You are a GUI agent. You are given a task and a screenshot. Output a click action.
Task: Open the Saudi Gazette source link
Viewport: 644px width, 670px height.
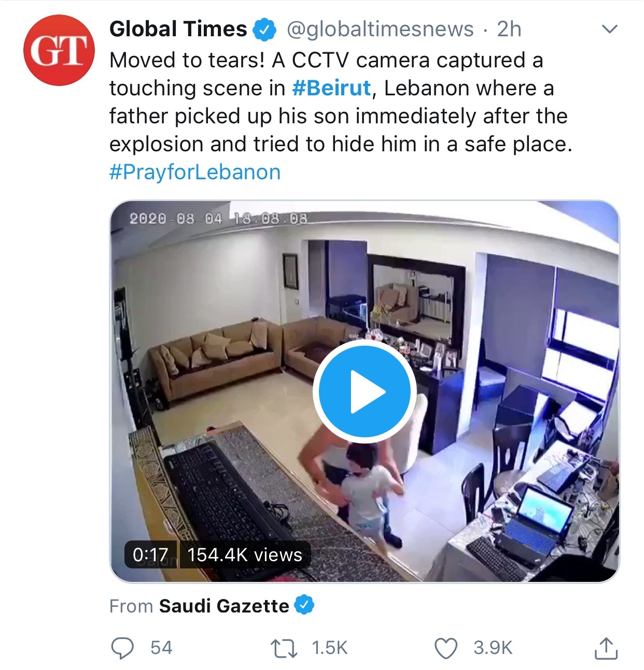pos(224,606)
